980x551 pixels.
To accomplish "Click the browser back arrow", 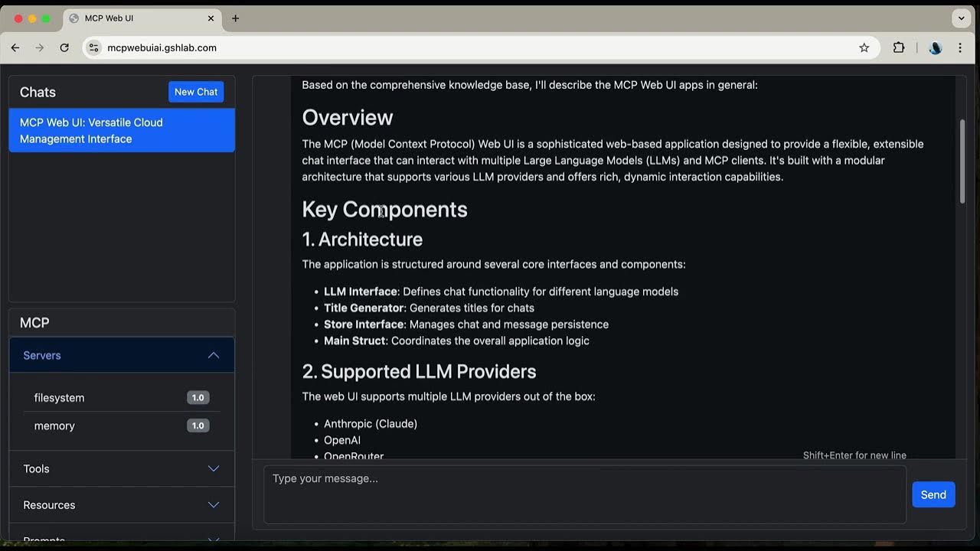I will click(15, 47).
